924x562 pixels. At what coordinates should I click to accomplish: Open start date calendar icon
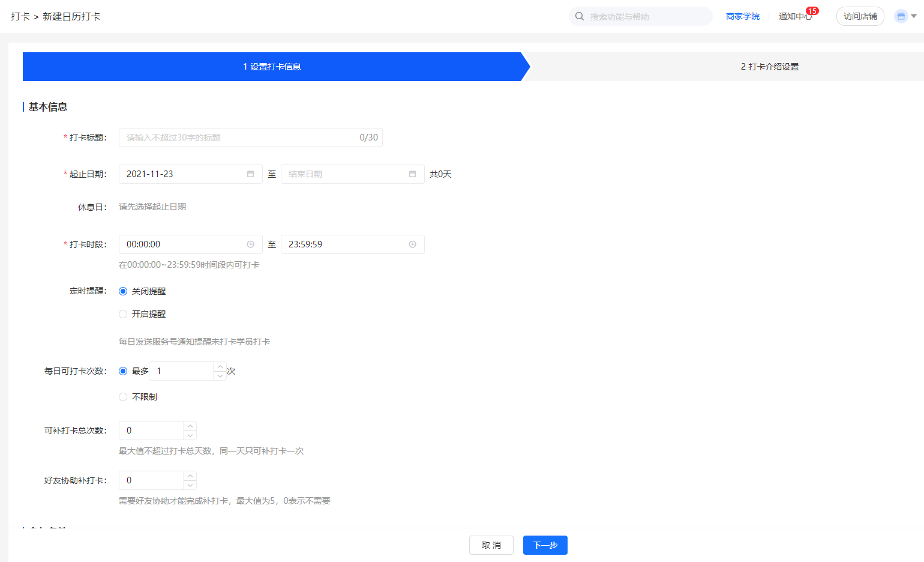(250, 174)
